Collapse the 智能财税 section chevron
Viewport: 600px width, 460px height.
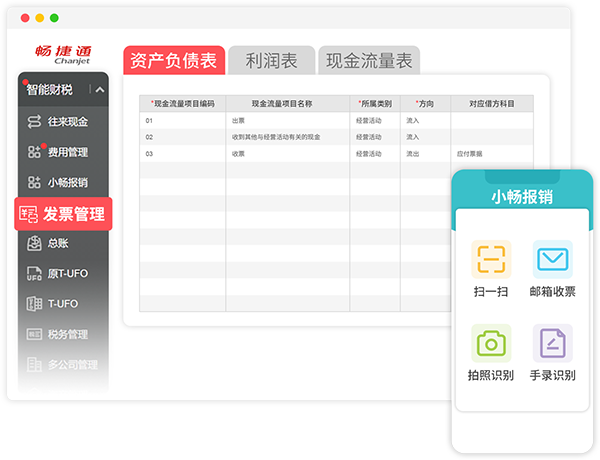coord(99,90)
